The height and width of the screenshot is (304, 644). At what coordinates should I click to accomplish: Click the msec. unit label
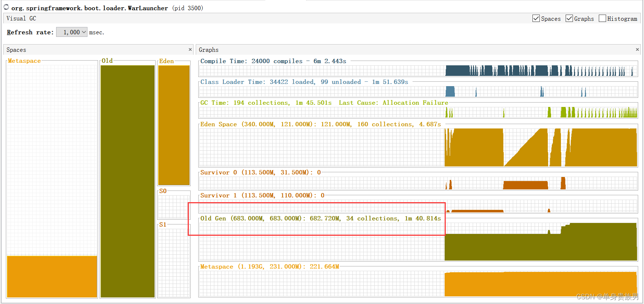click(x=97, y=32)
